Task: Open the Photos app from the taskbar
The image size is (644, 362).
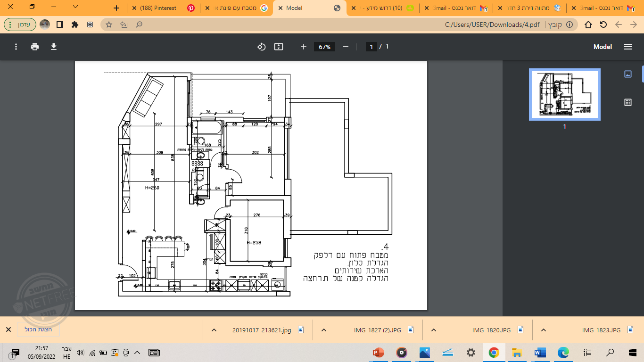Action: [424, 353]
